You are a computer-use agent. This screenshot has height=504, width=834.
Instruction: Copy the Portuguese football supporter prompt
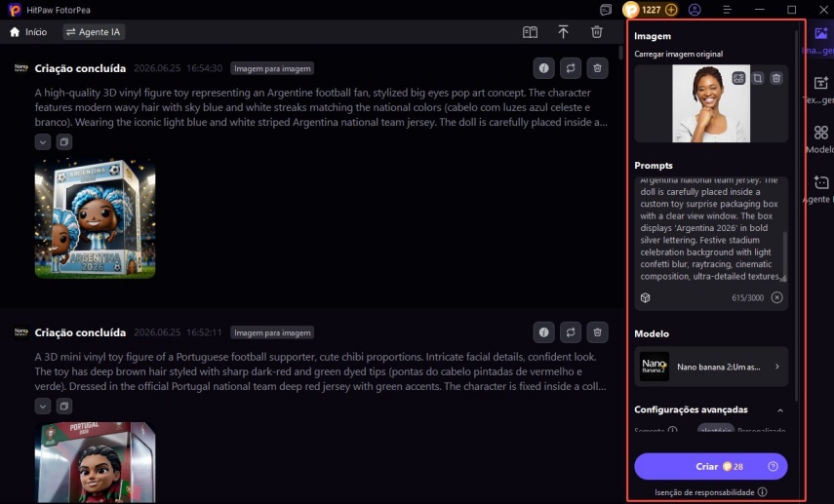click(63, 407)
